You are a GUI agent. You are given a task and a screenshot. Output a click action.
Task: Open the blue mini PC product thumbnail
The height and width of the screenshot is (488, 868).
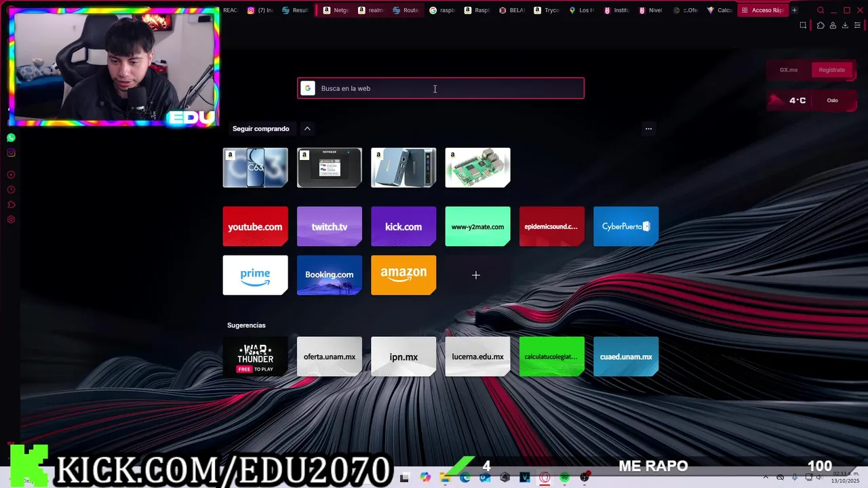[x=403, y=167]
